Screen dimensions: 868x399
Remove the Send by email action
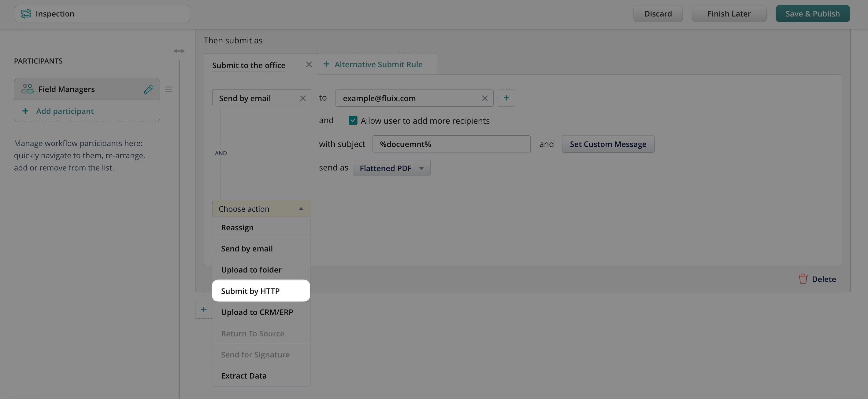point(302,98)
